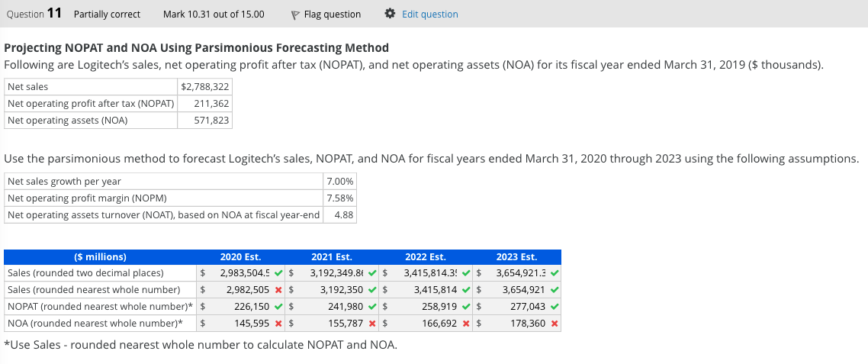Click the green check in 2022 two-decimal sales cell

pyautogui.click(x=465, y=273)
